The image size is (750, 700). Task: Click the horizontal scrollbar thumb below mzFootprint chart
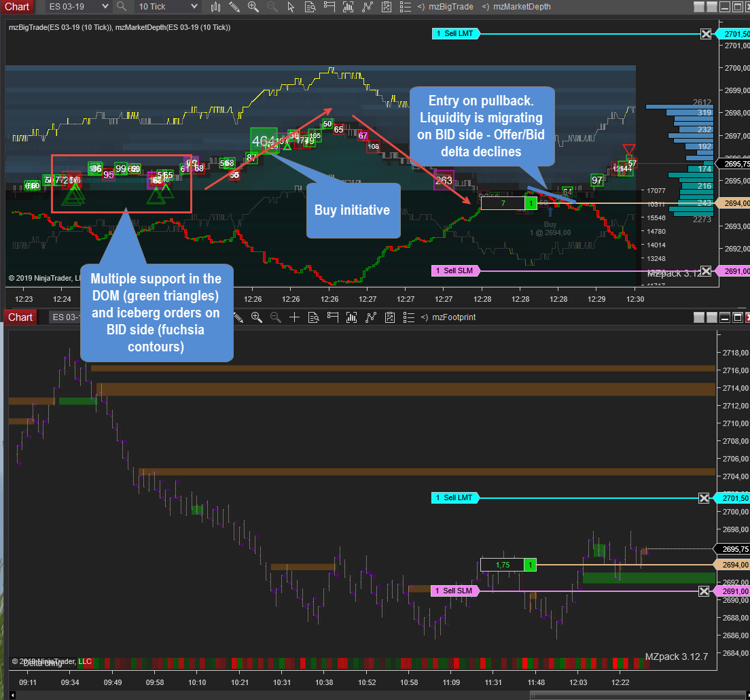point(638,695)
